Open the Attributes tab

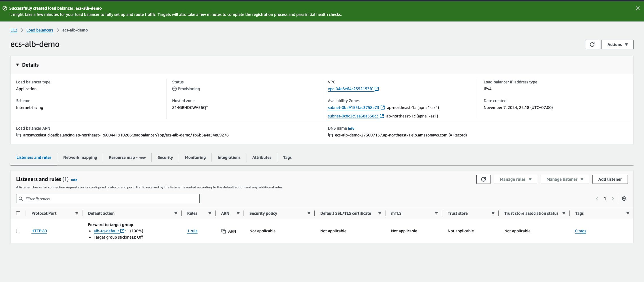[x=262, y=157]
